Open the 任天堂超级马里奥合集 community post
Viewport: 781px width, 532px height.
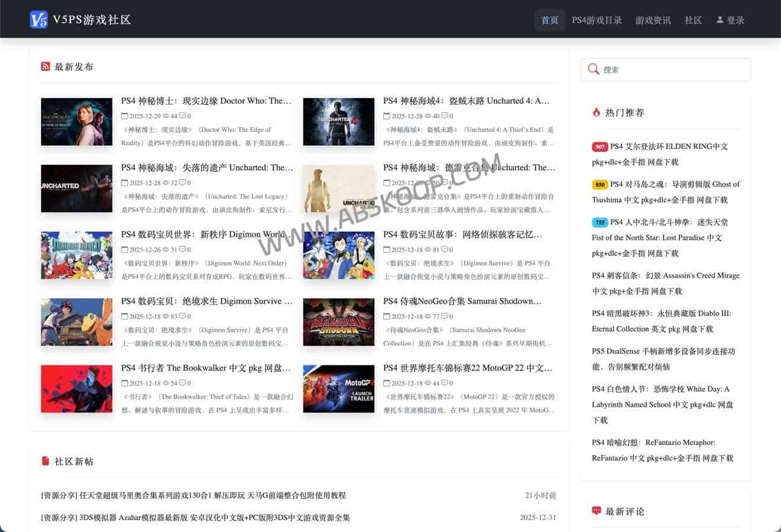coord(193,495)
